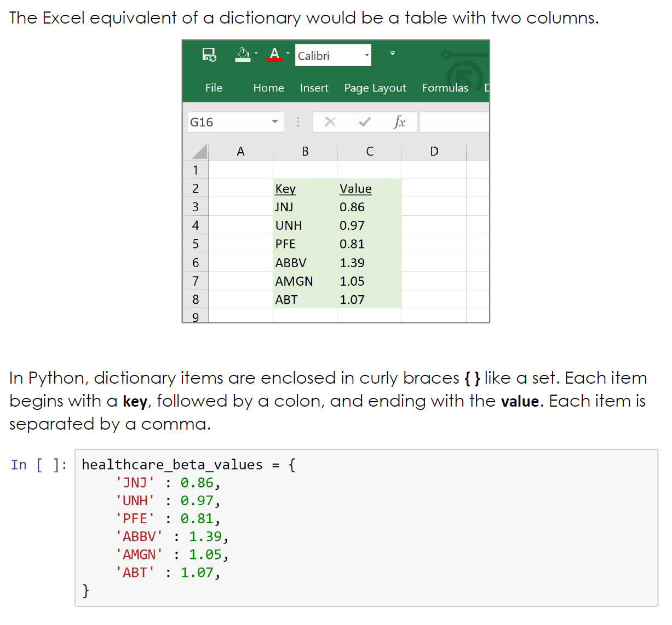
Task: Open the Fill Color dropdown arrow
Action: click(x=256, y=54)
